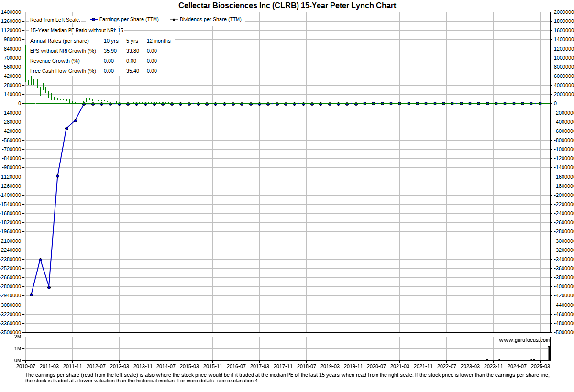Click the 2025-03 date label on the x-axis
The height and width of the screenshot is (392, 574).
pyautogui.click(x=541, y=366)
